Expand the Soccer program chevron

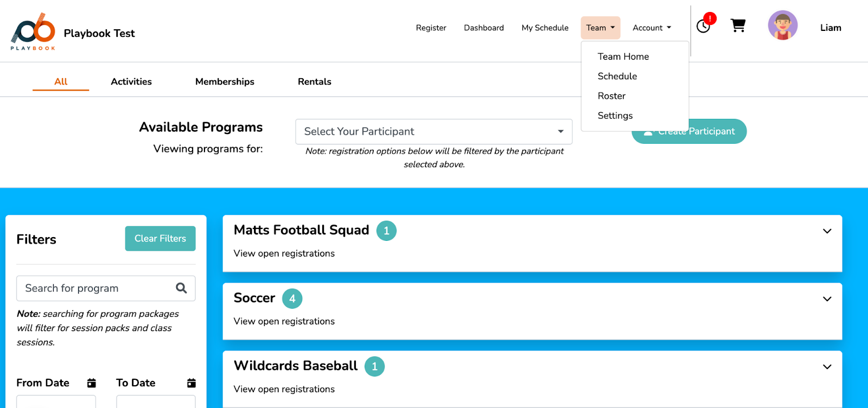click(827, 299)
